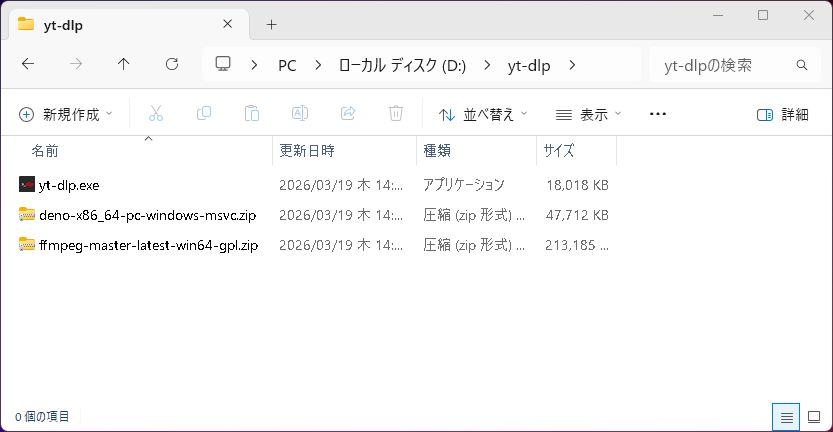Click the Paste clipboard icon
This screenshot has height=432, width=833.
coord(252,114)
